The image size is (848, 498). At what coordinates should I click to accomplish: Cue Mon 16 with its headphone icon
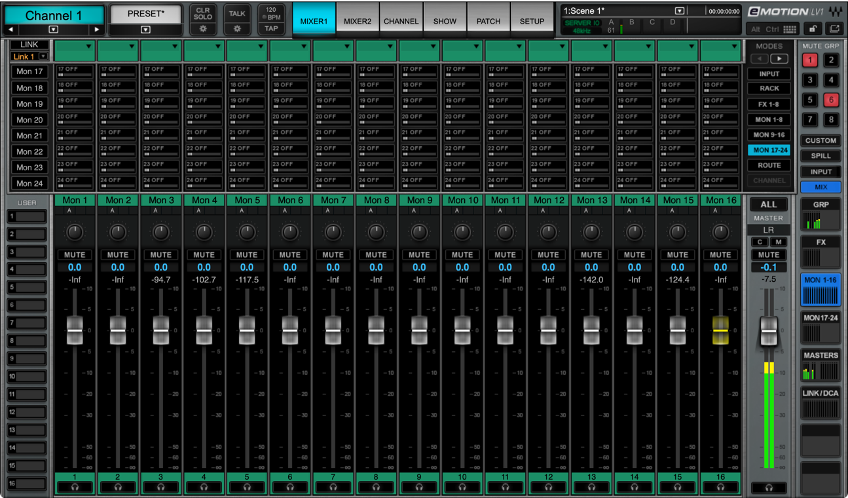pyautogui.click(x=720, y=487)
